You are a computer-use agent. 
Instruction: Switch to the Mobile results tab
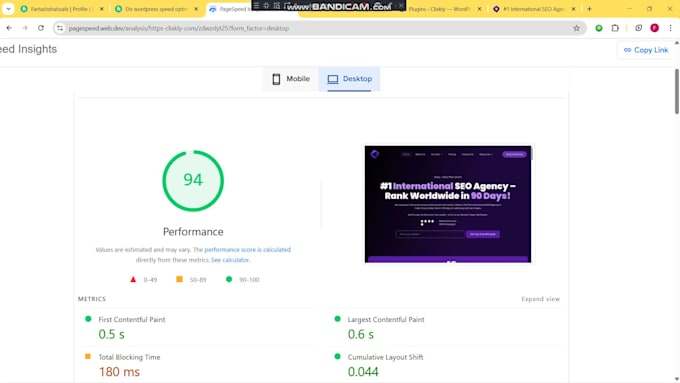(x=291, y=79)
